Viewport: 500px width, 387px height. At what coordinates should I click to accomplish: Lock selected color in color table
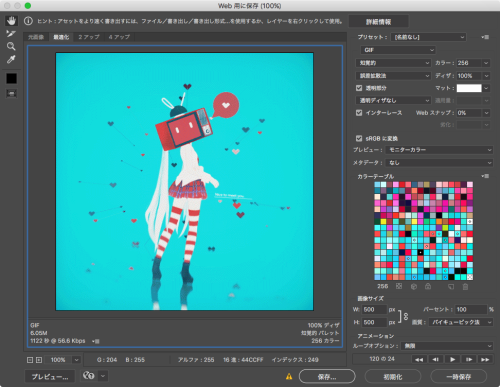pyautogui.click(x=428, y=286)
